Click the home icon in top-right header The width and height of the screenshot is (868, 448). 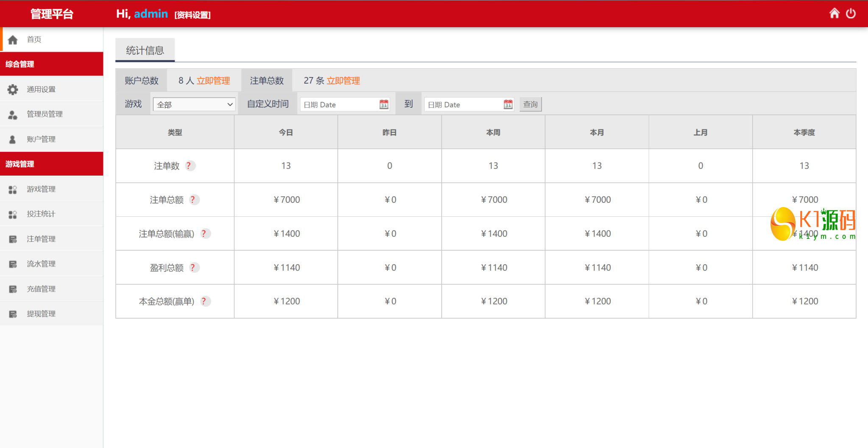pos(834,14)
